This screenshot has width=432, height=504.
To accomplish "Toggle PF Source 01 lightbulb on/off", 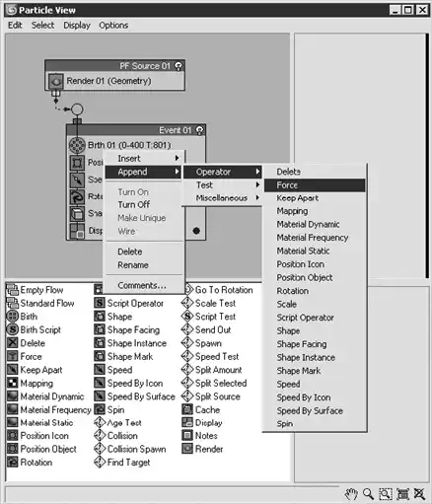I will pos(179,66).
